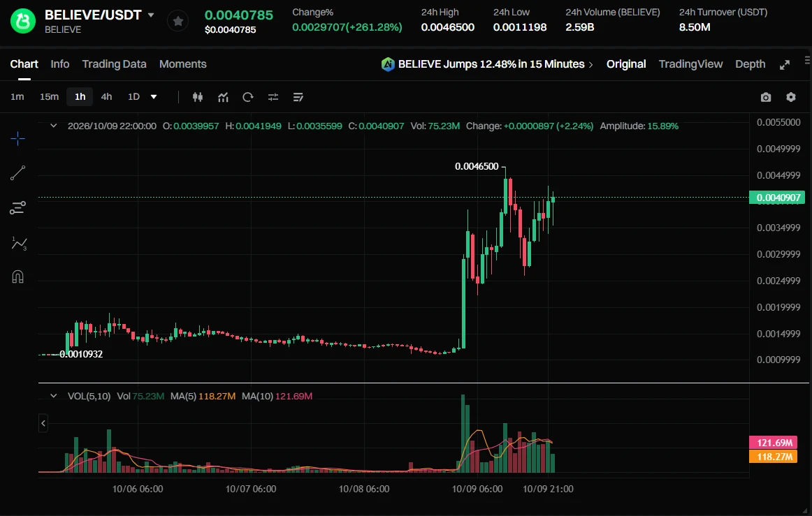Select the 1m timeframe
This screenshot has height=516, width=812.
pyautogui.click(x=17, y=97)
